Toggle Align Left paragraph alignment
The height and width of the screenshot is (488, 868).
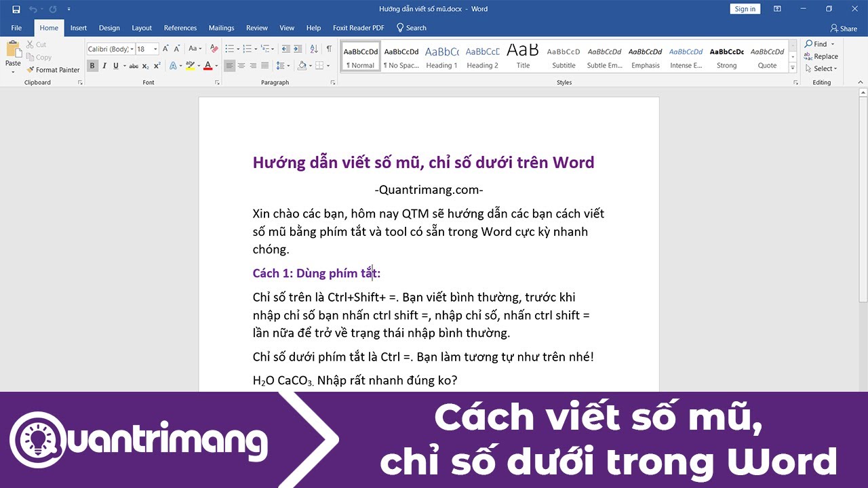pos(229,66)
